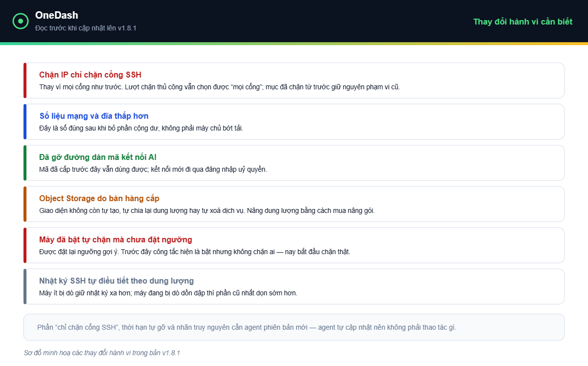Image resolution: width=588 pixels, height=366 pixels.
Task: Click caption 'Sơ đồ minh hoạ các thay đổi hành vi'
Action: 102,353
